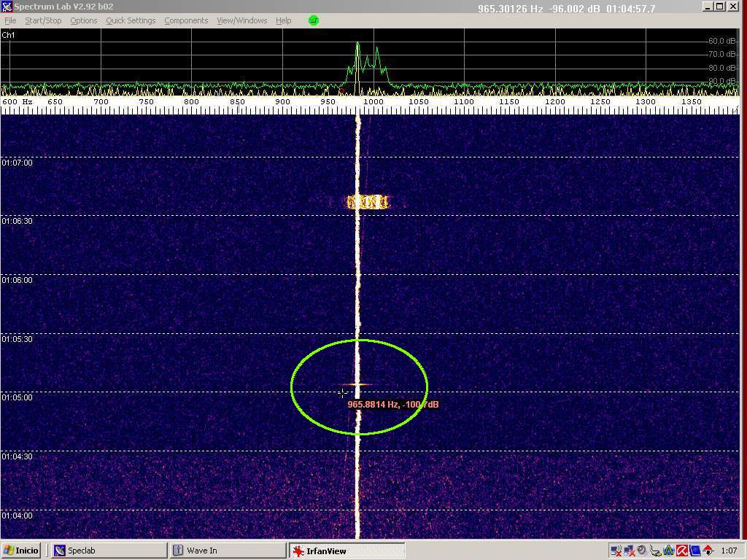Image resolution: width=747 pixels, height=560 pixels.
Task: Expand the View/Windows menu
Action: pyautogui.click(x=241, y=20)
